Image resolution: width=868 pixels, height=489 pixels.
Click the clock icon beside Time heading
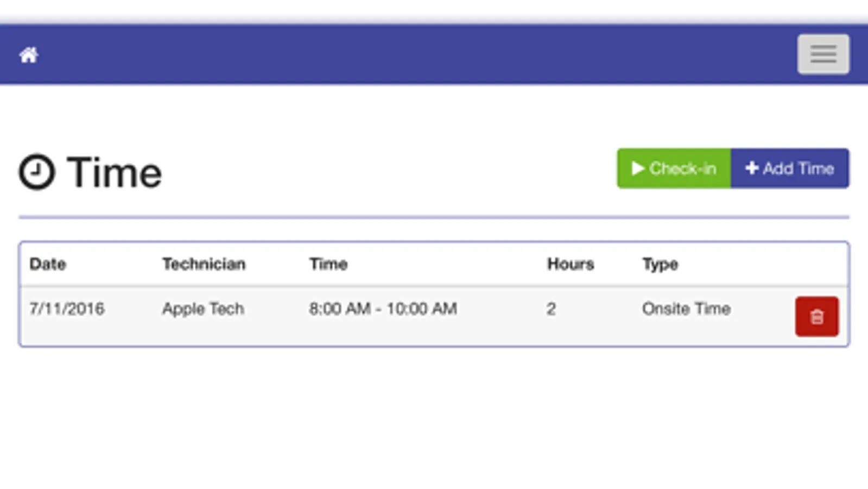pos(37,172)
